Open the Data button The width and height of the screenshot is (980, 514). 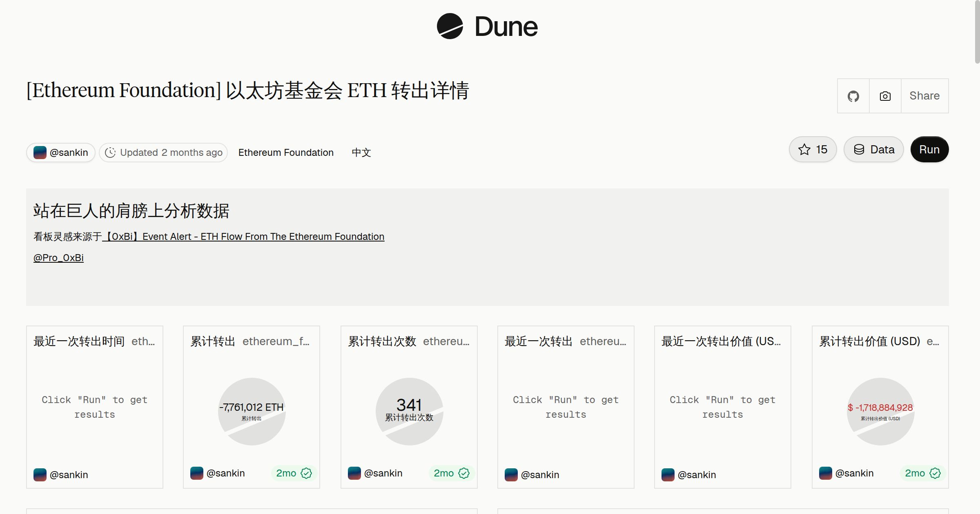pos(874,149)
